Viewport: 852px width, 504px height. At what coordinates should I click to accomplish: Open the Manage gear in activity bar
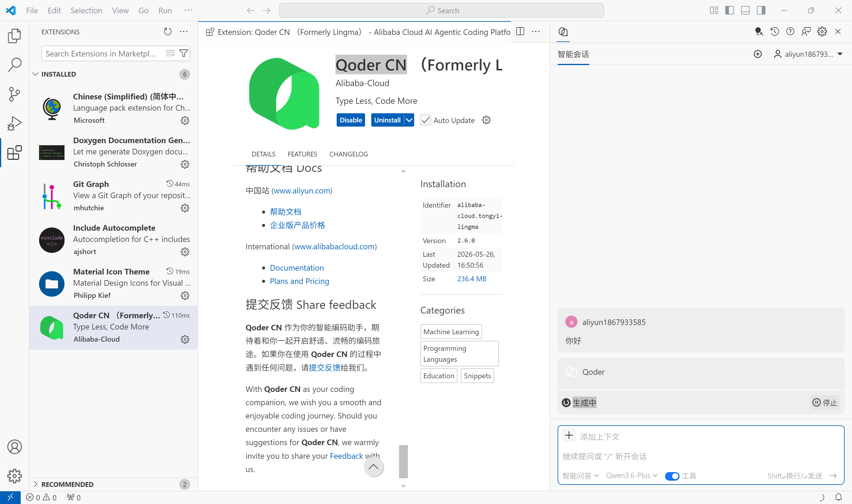[14, 476]
